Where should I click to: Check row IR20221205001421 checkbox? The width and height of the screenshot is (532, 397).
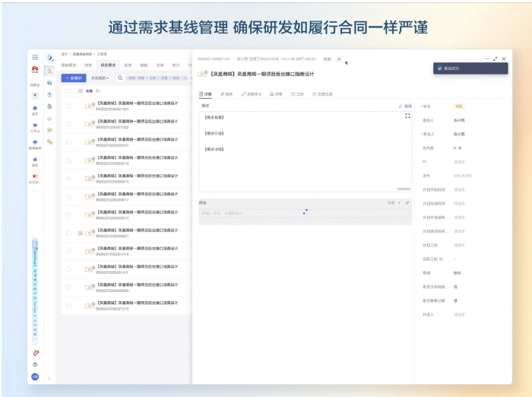click(x=68, y=106)
